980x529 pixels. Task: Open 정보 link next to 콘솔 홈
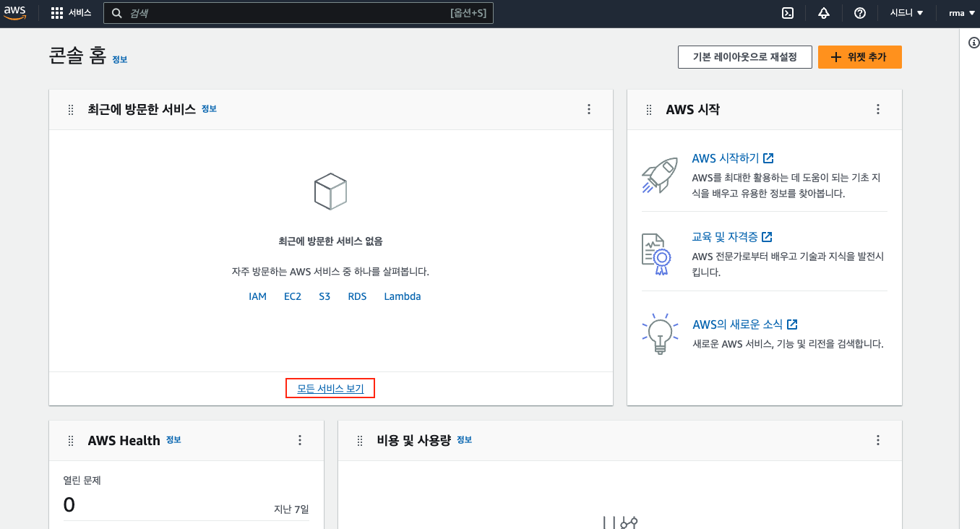coord(119,59)
